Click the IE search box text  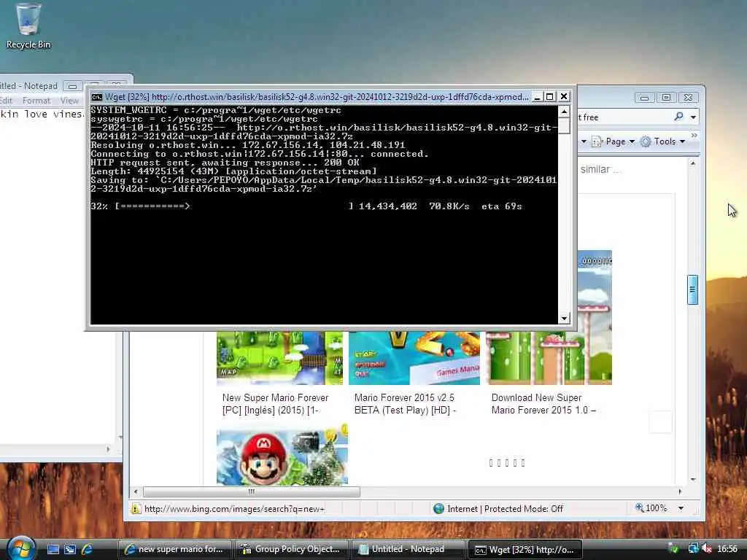coord(588,117)
